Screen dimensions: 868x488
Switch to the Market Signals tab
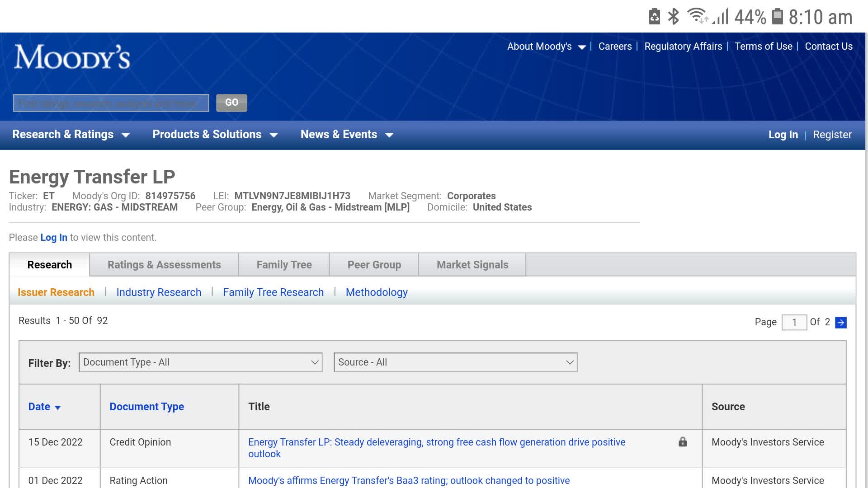472,265
